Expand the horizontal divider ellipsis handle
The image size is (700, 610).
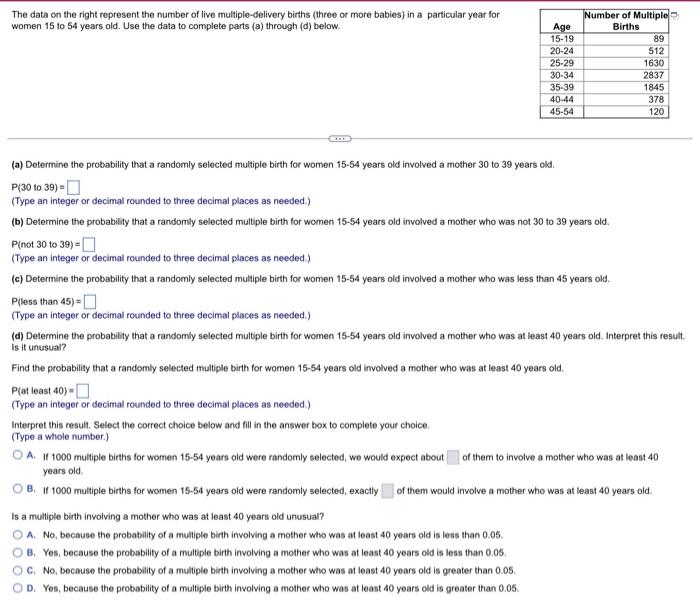point(340,139)
